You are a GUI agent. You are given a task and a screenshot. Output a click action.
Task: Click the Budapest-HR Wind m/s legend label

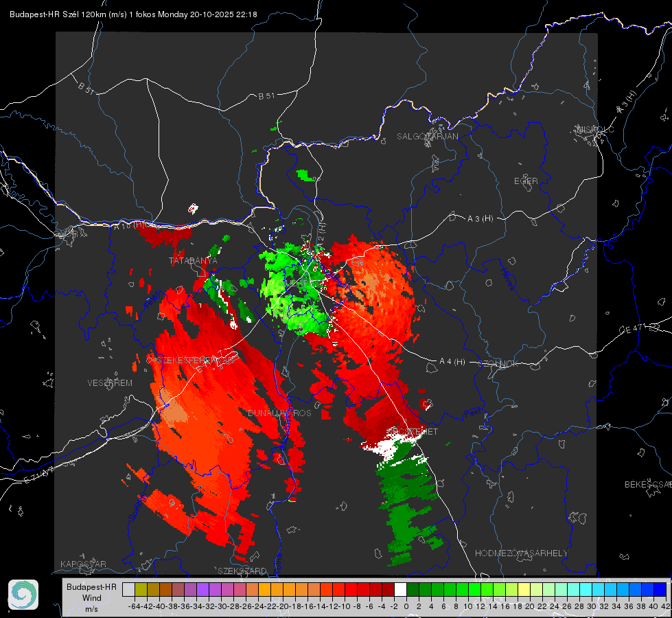91,598
